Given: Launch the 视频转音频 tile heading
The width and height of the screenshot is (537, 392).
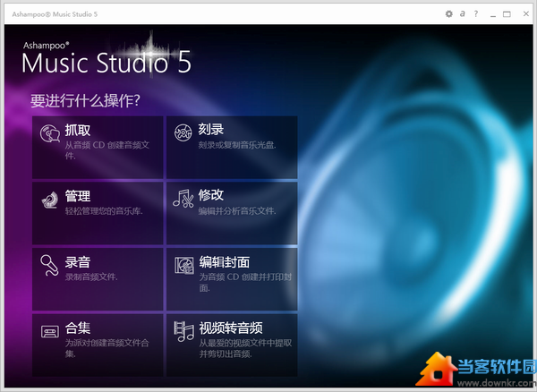Looking at the screenshot, I should [x=231, y=328].
